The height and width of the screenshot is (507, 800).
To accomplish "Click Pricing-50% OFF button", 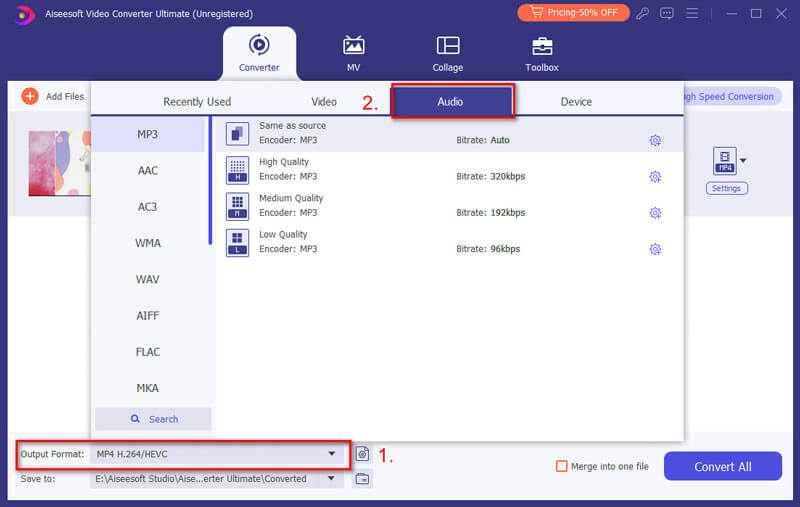I will click(572, 13).
